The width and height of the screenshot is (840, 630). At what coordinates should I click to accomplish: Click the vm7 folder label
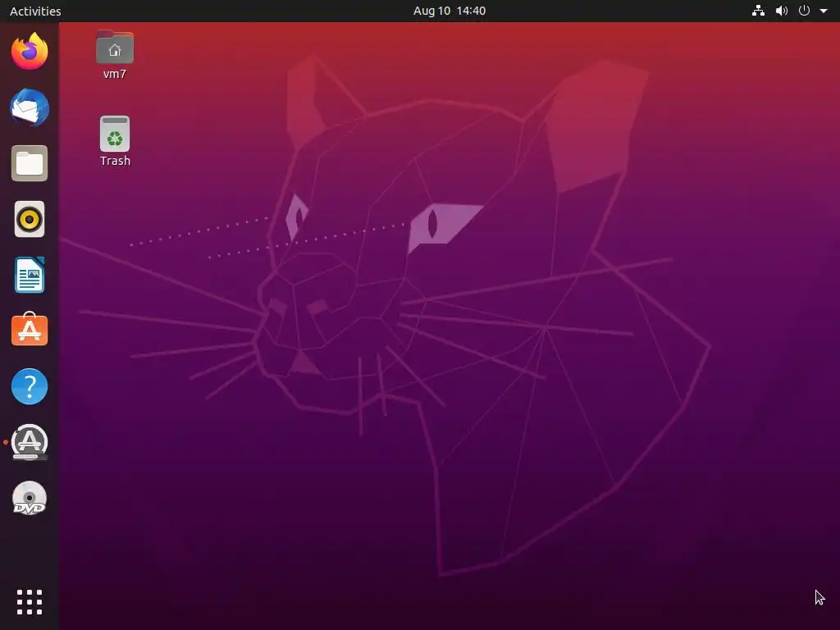coord(115,74)
